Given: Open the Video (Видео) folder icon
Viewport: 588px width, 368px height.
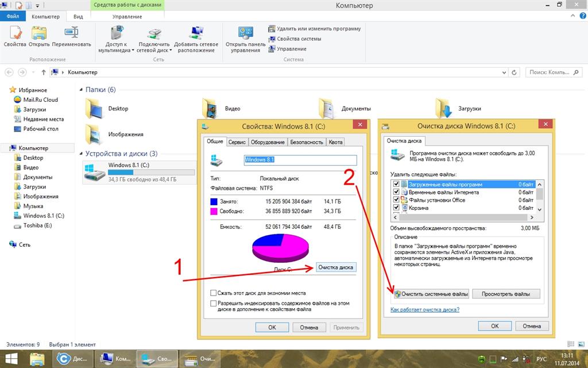Looking at the screenshot, I should coord(209,109).
